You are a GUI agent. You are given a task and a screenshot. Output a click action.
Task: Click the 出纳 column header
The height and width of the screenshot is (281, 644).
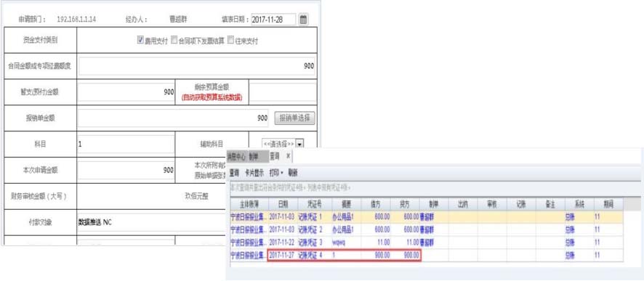pyautogui.click(x=463, y=204)
